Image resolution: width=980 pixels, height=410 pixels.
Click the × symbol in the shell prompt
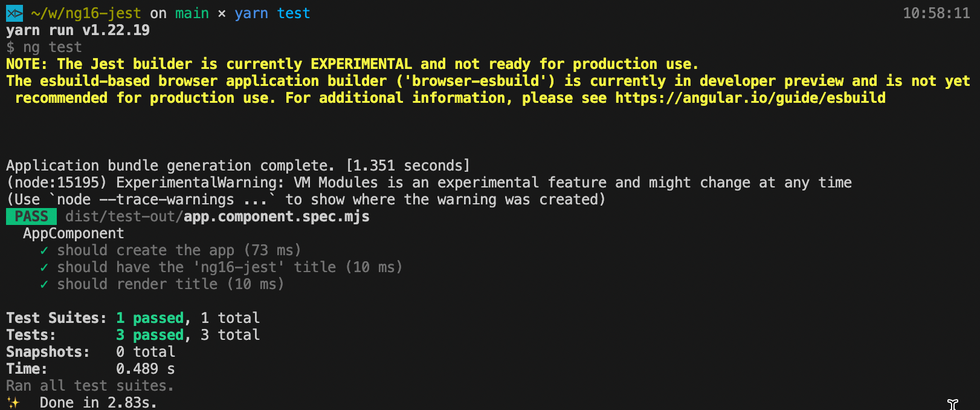pos(222,13)
